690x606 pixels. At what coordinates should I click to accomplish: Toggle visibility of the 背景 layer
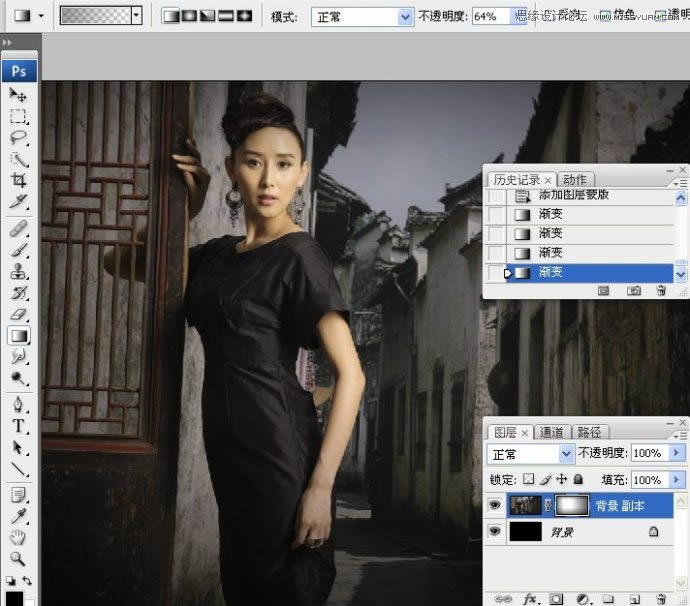495,534
